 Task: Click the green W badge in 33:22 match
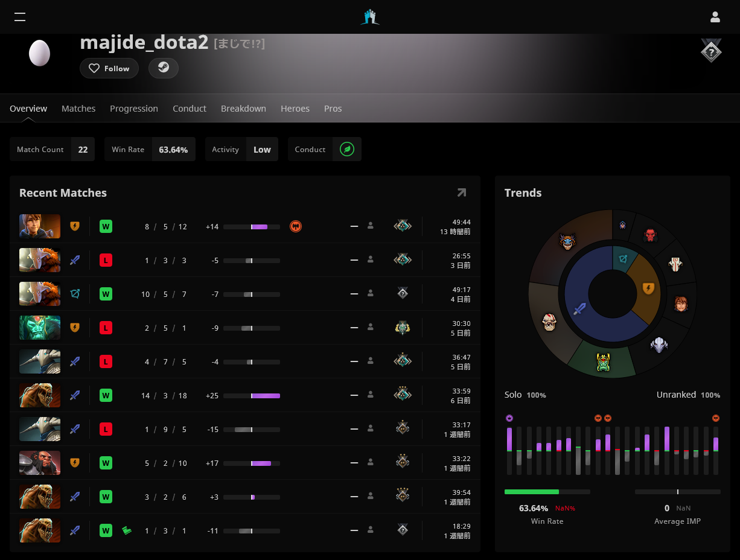click(106, 463)
